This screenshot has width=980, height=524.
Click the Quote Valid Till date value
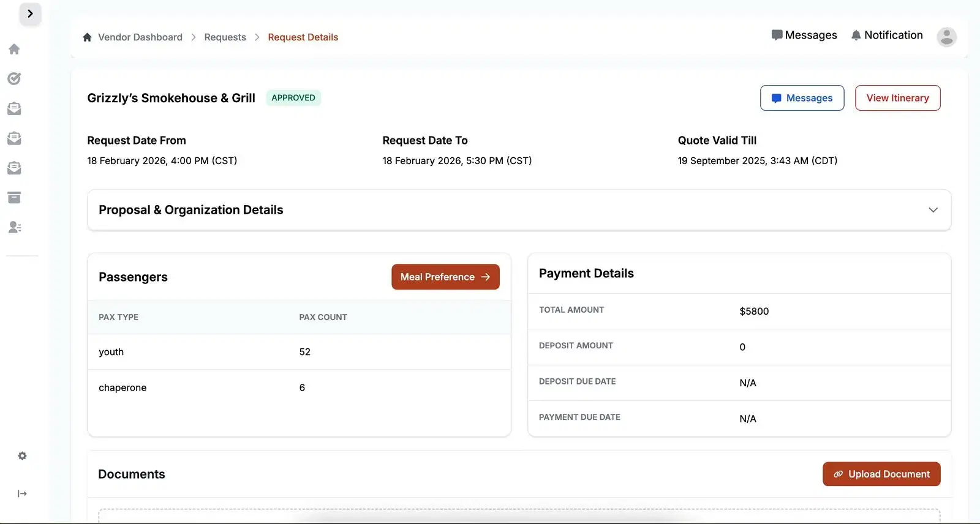click(x=757, y=160)
